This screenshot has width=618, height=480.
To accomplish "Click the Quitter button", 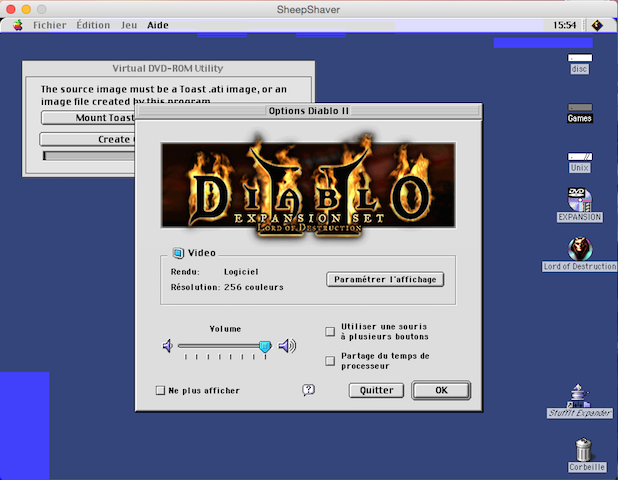I will click(376, 390).
